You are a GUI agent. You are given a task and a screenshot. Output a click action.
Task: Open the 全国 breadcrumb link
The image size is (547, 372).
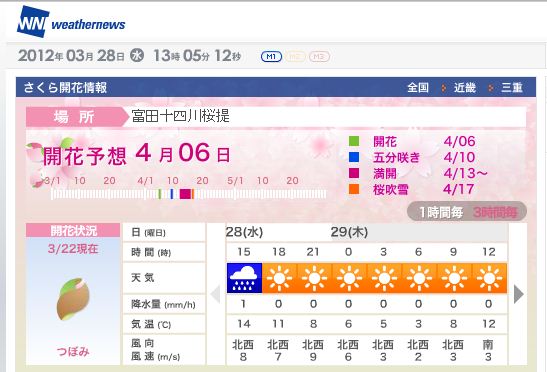click(418, 87)
